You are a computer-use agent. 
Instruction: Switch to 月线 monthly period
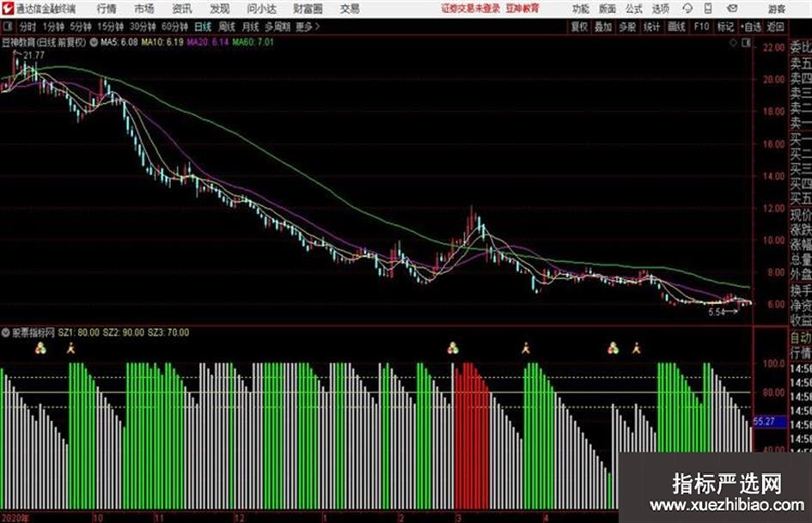pyautogui.click(x=251, y=27)
